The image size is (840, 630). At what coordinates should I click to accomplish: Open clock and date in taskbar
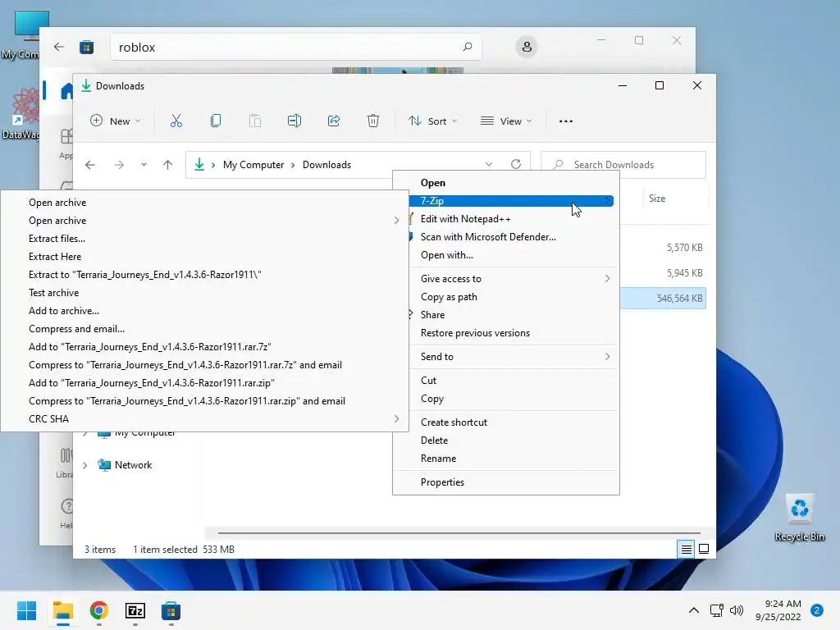click(x=778, y=610)
